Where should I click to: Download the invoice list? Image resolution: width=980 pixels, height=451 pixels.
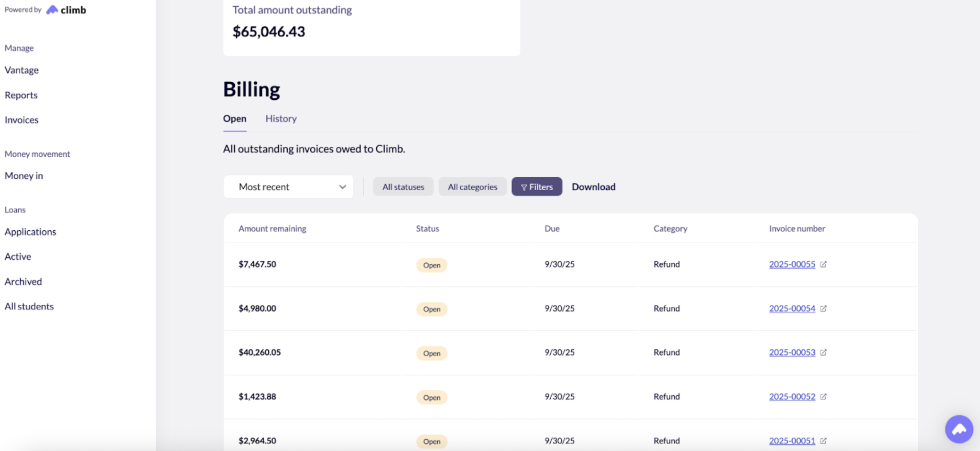593,187
